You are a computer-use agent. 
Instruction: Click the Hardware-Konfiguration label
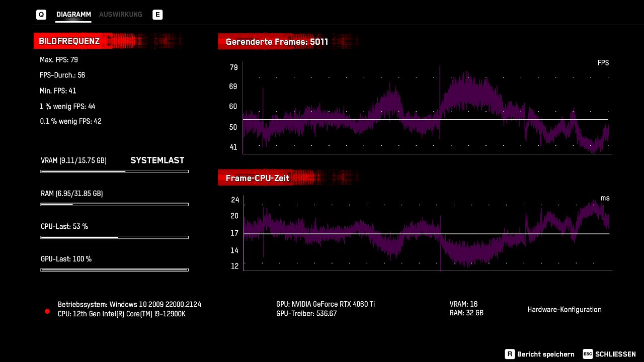click(565, 310)
